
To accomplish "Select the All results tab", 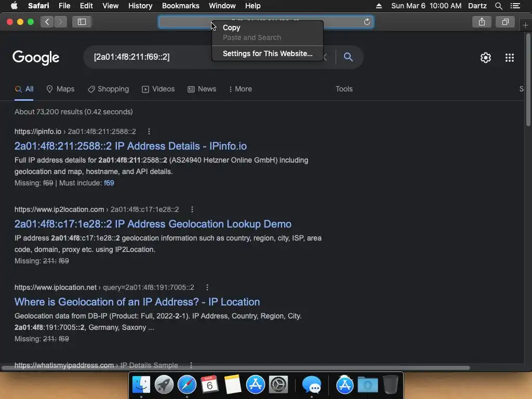I will pos(24,89).
